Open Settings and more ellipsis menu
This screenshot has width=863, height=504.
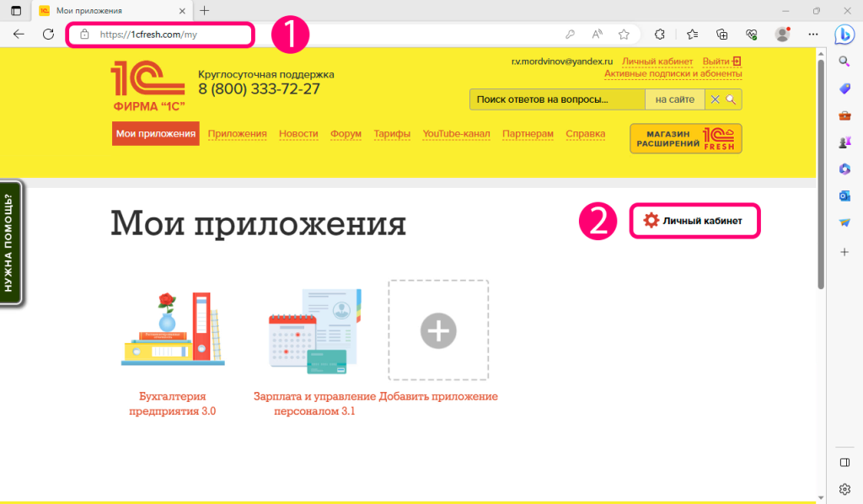click(x=813, y=34)
